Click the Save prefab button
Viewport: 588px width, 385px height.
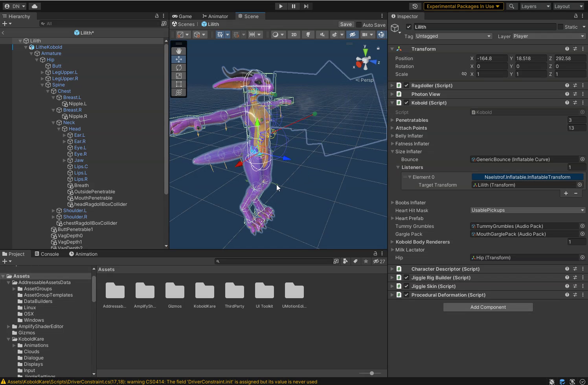coord(346,24)
